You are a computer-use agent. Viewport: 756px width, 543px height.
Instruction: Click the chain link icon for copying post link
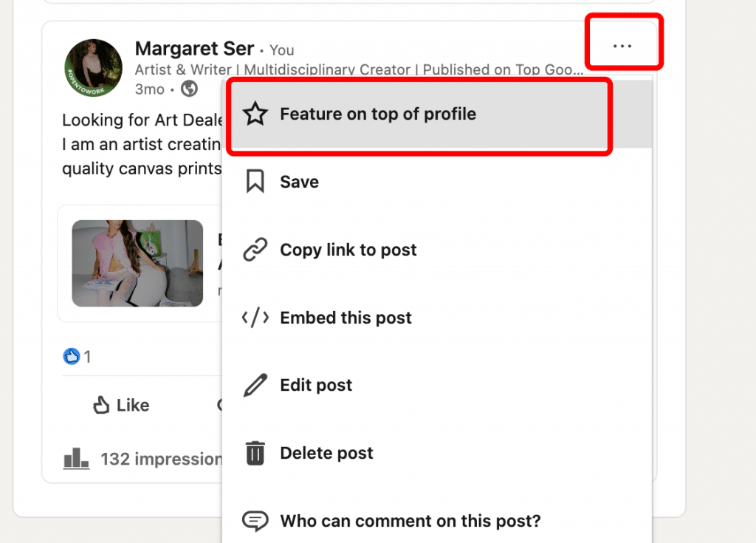(255, 249)
